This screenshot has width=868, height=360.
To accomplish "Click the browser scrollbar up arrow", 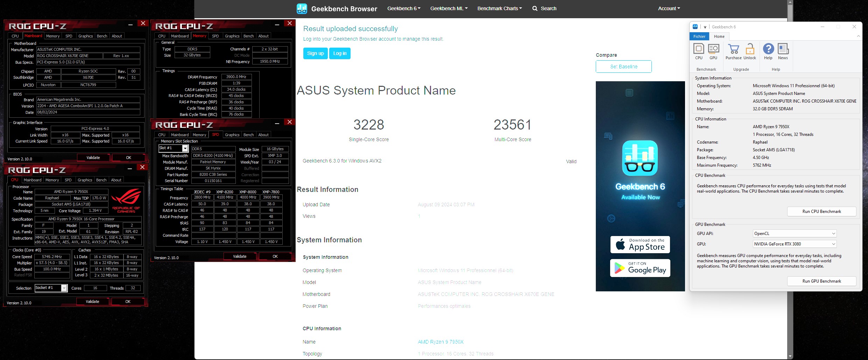I will tap(790, 2).
